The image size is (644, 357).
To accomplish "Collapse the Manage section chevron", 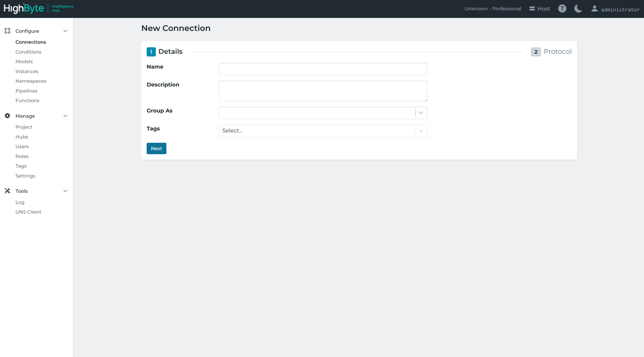I will tap(65, 116).
